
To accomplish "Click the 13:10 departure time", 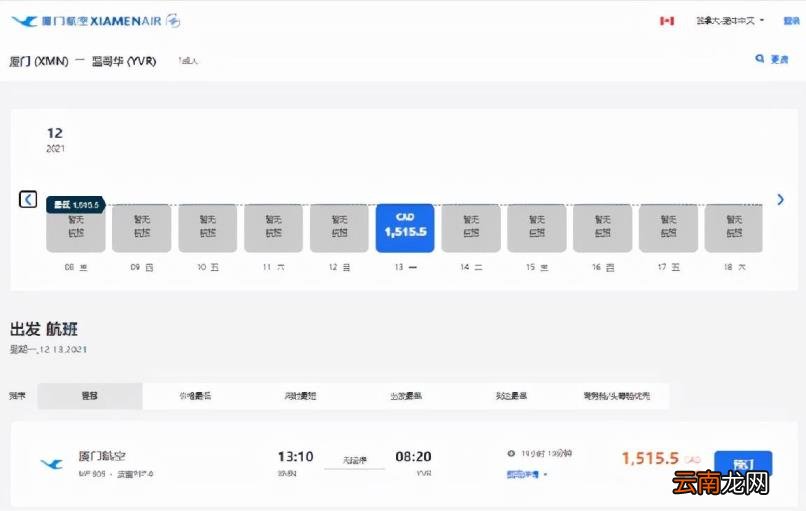I will [296, 457].
